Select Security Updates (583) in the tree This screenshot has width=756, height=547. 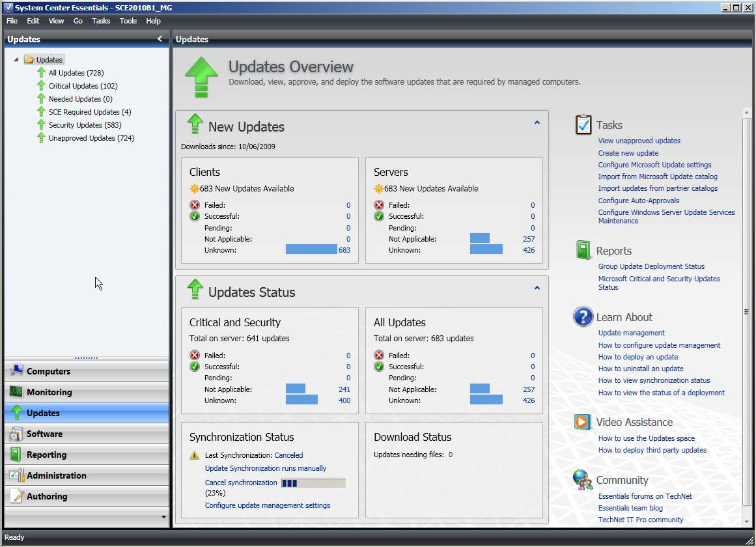click(85, 125)
